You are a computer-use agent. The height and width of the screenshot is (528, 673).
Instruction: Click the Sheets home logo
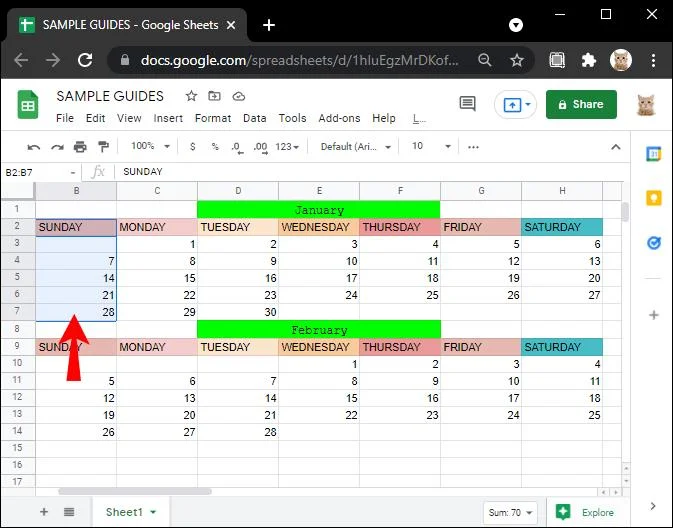28,104
